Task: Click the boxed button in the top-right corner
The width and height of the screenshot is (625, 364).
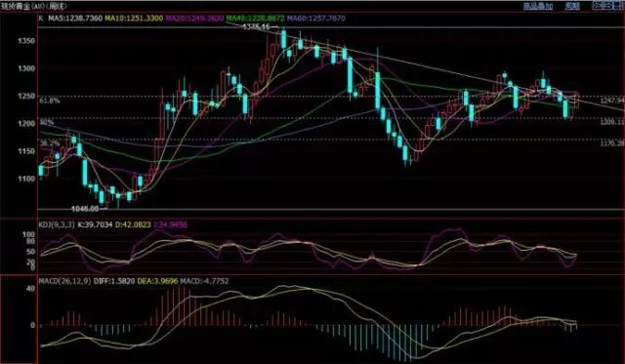Action: [607, 5]
